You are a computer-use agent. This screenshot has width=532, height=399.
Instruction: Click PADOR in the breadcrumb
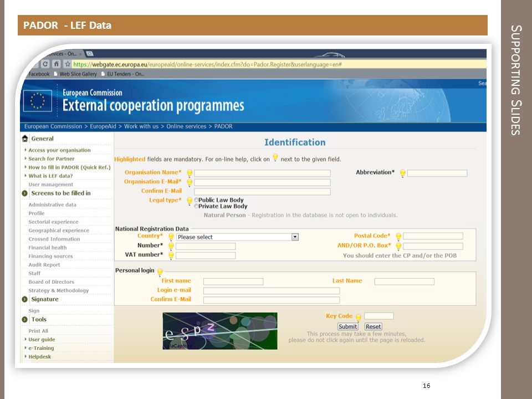pyautogui.click(x=223, y=126)
